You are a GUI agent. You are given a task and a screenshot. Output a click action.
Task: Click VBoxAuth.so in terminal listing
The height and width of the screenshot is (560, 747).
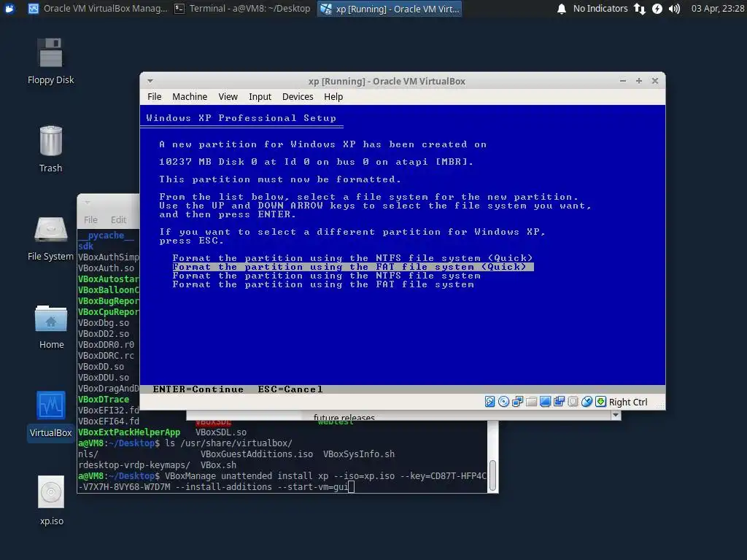coord(107,268)
